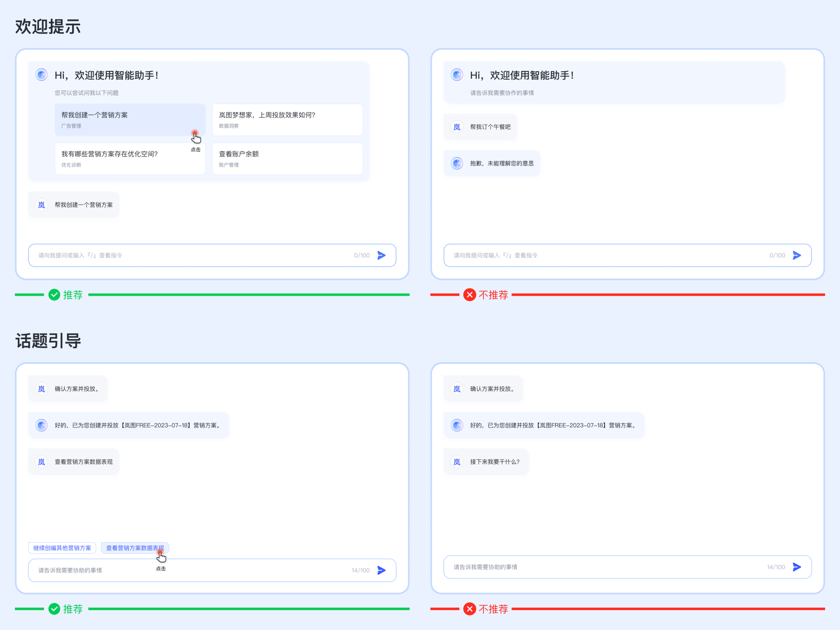The width and height of the screenshot is (840, 630).
Task: Click red X icon under "接下来我要干什么?" example
Action: (x=469, y=609)
